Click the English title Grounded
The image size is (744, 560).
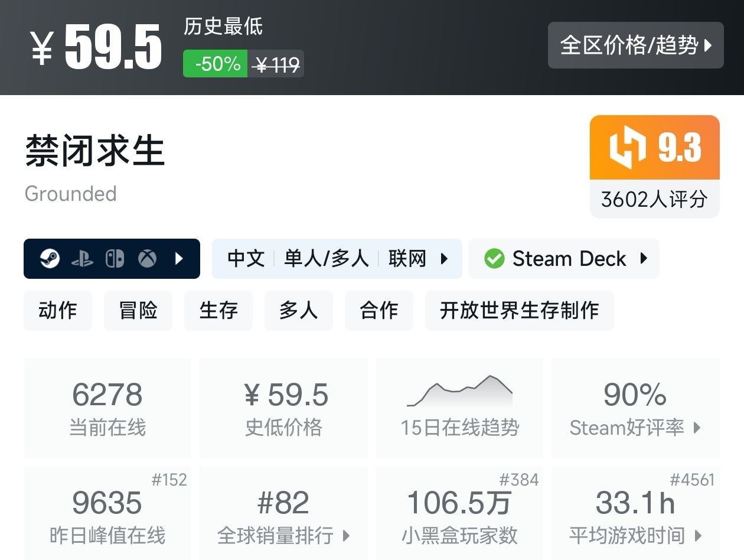click(71, 194)
